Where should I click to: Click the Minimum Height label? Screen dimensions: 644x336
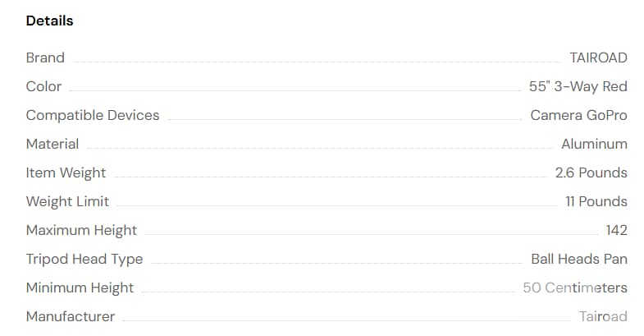click(x=80, y=288)
